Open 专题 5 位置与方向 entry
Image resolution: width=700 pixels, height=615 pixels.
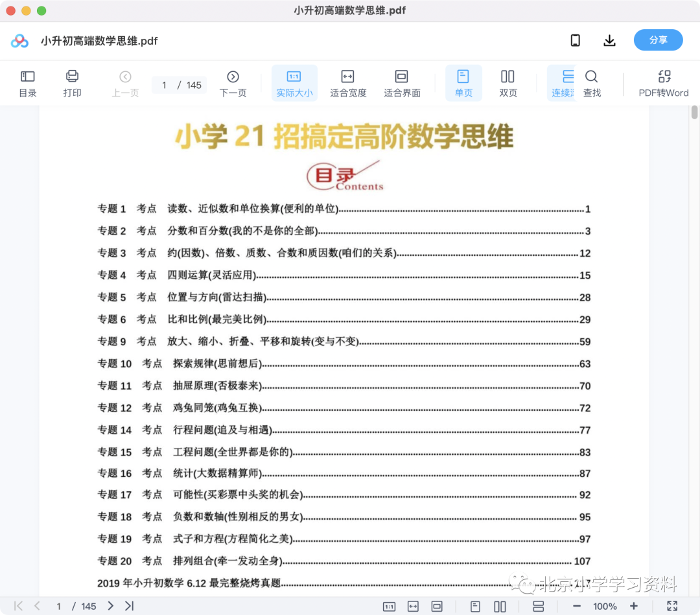344,297
